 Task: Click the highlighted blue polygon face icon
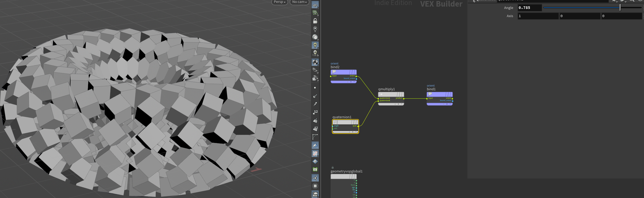click(315, 145)
